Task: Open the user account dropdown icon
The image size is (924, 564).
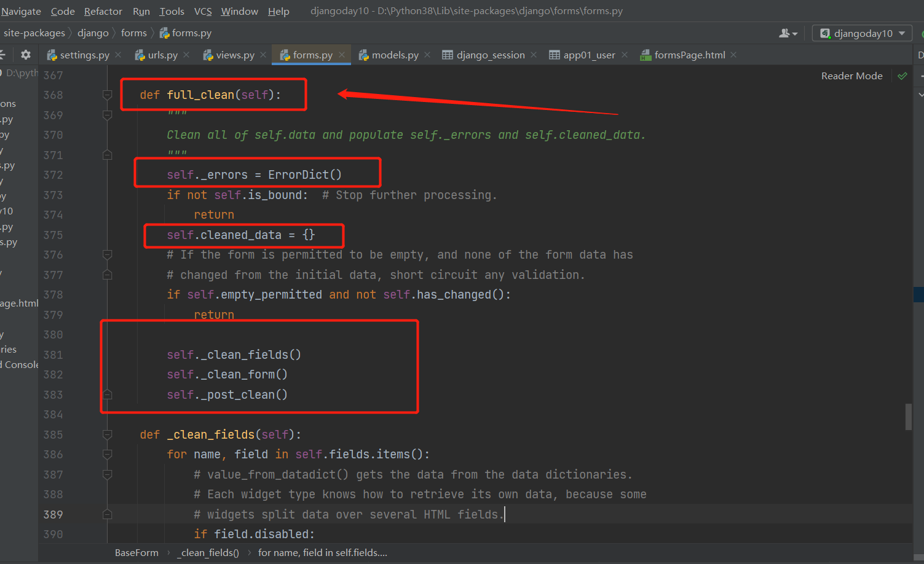Action: [x=788, y=33]
